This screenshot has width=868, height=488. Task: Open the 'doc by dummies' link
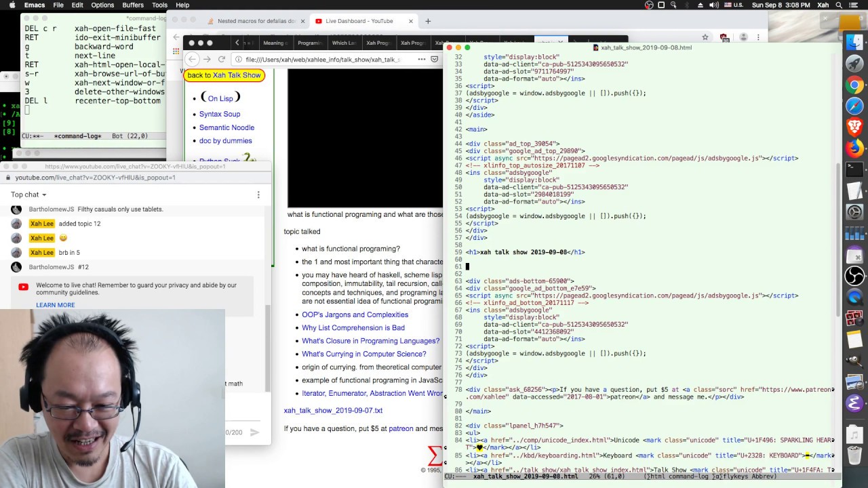[225, 141]
